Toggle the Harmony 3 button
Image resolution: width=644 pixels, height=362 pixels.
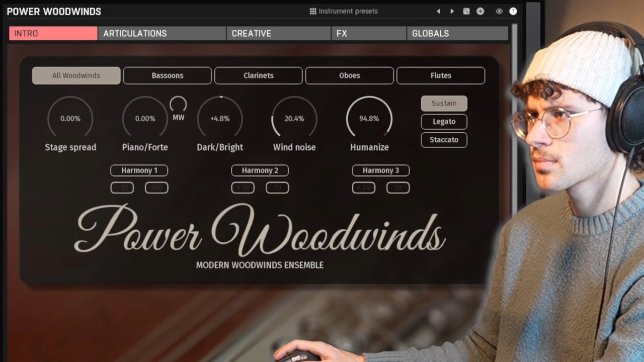pos(381,170)
